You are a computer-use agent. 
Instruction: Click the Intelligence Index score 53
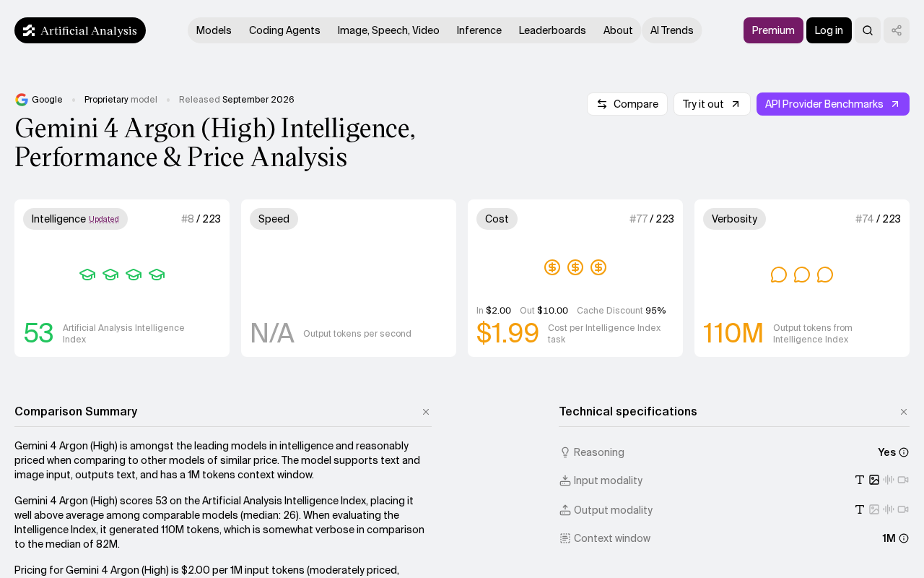pos(38,333)
